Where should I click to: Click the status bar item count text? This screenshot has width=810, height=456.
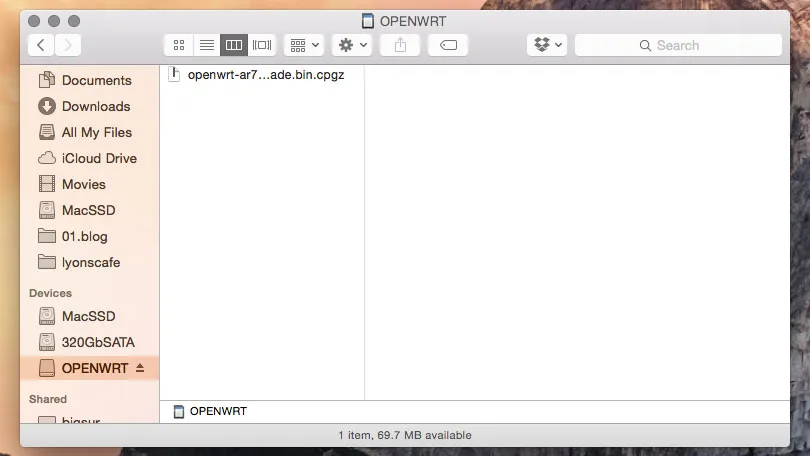click(x=405, y=435)
